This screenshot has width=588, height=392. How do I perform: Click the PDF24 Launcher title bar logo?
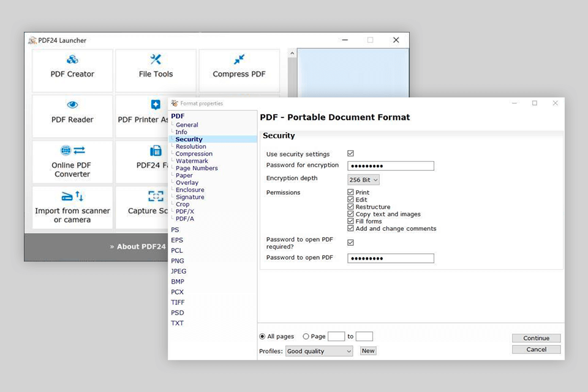tap(32, 40)
